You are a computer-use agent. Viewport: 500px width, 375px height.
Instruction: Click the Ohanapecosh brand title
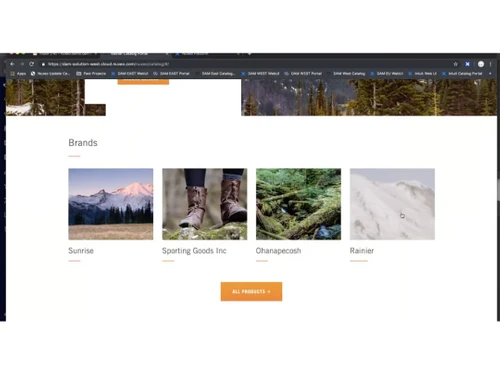coord(278,251)
